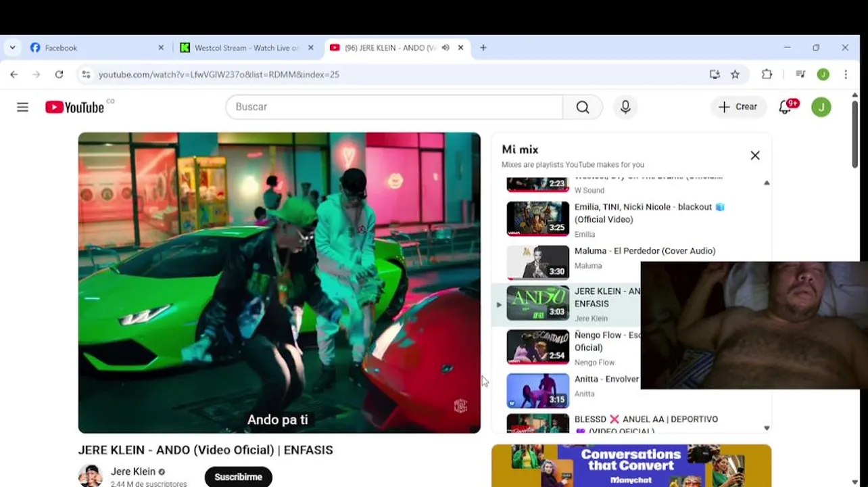
Task: Expand the tab search dropdown arrow
Action: pyautogui.click(x=12, y=47)
